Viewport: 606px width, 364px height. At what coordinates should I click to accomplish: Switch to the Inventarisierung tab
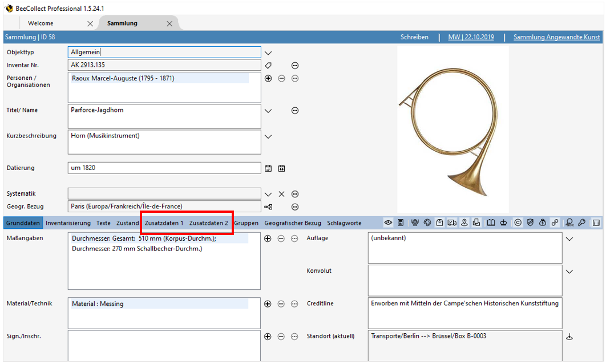[68, 223]
